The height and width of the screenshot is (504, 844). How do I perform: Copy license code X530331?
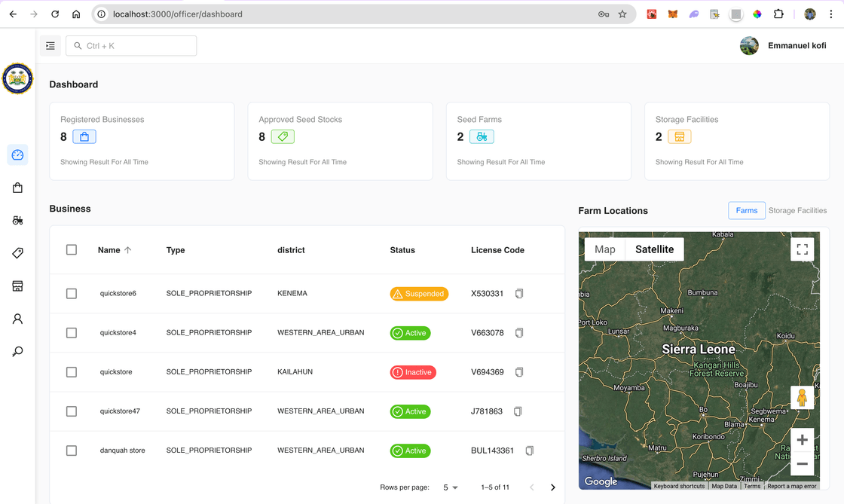click(519, 294)
